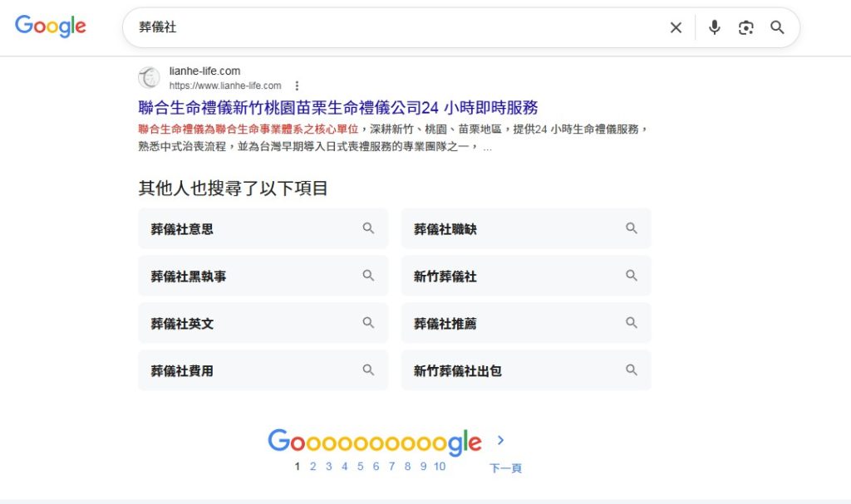Click the magnifier icon beside 葬儀社職缺
The width and height of the screenshot is (851, 504).
coord(632,228)
